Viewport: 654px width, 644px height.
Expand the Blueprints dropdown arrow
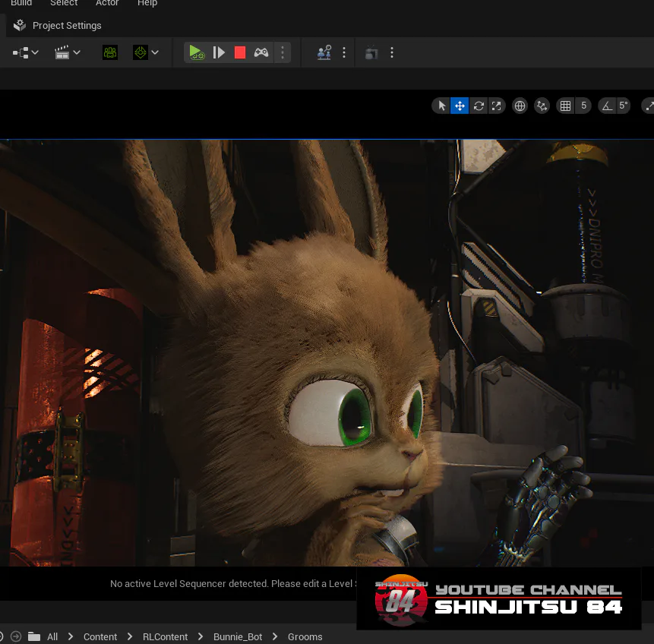pyautogui.click(x=35, y=52)
